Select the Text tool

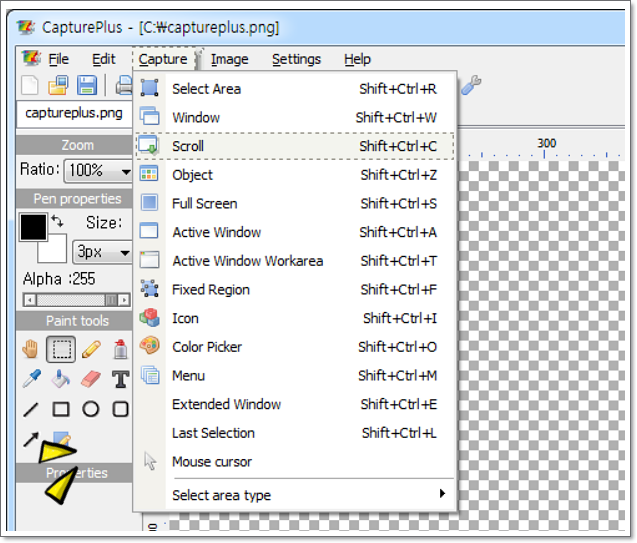(x=121, y=379)
